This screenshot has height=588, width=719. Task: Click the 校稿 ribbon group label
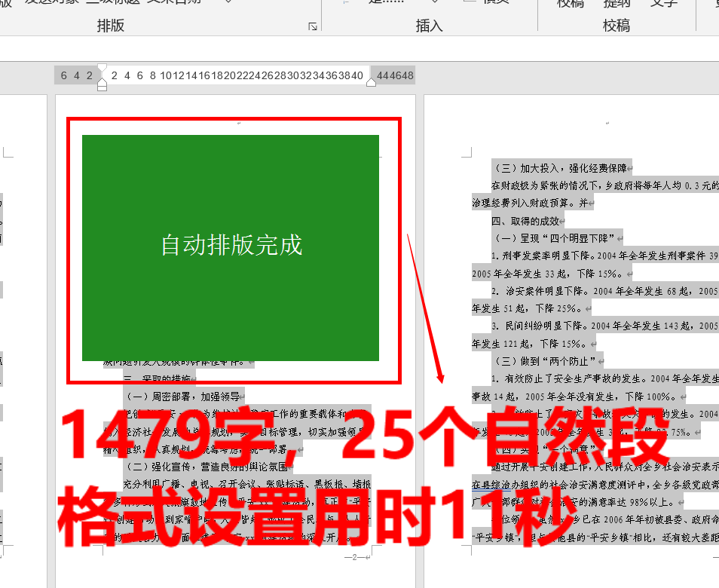click(x=616, y=26)
